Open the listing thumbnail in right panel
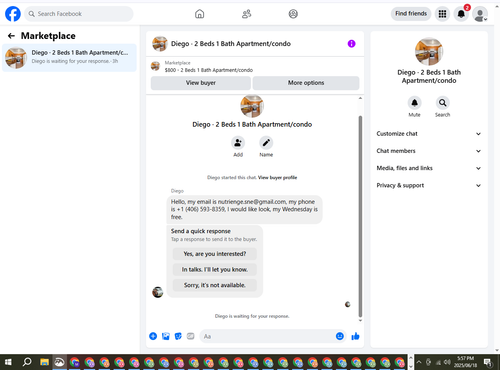500x370 pixels. pos(429,51)
